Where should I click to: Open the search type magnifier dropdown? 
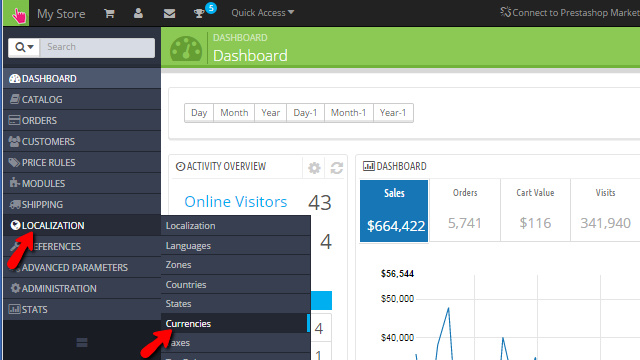coord(24,47)
